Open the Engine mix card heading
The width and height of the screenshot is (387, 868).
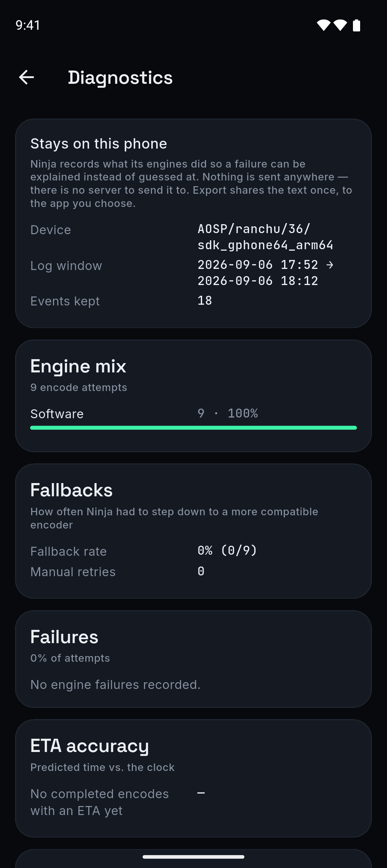point(78,366)
